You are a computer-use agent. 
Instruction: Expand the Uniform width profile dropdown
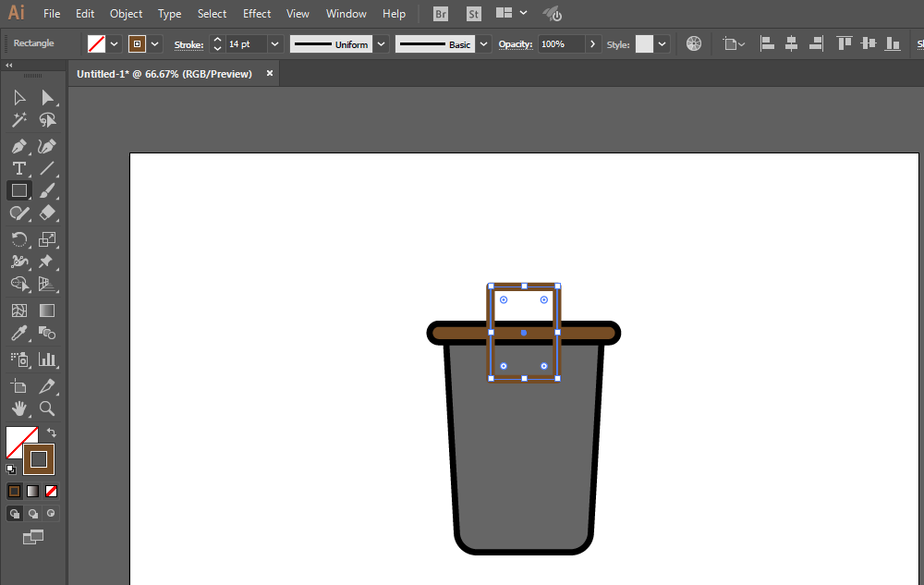point(381,44)
